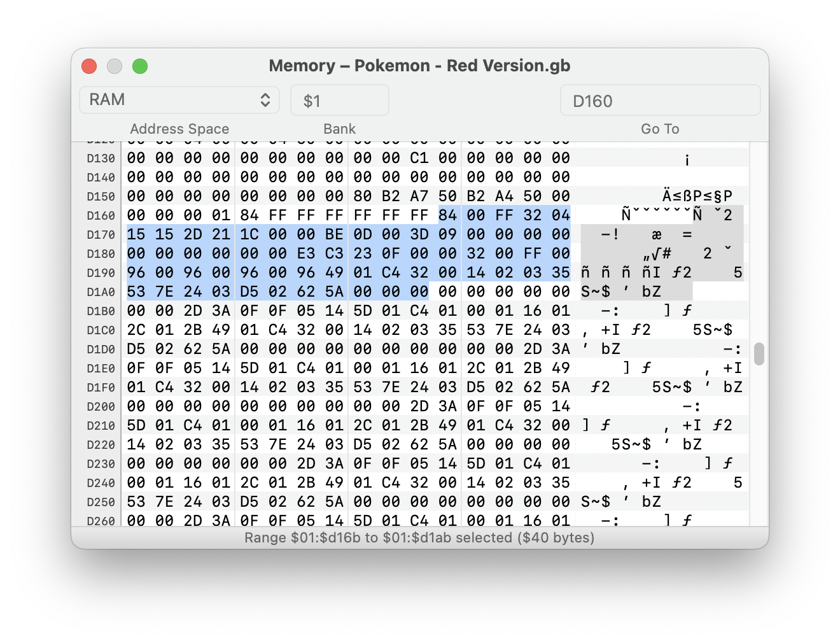Click the highlighted byte 84 at row D160
840x643 pixels.
coord(449,215)
